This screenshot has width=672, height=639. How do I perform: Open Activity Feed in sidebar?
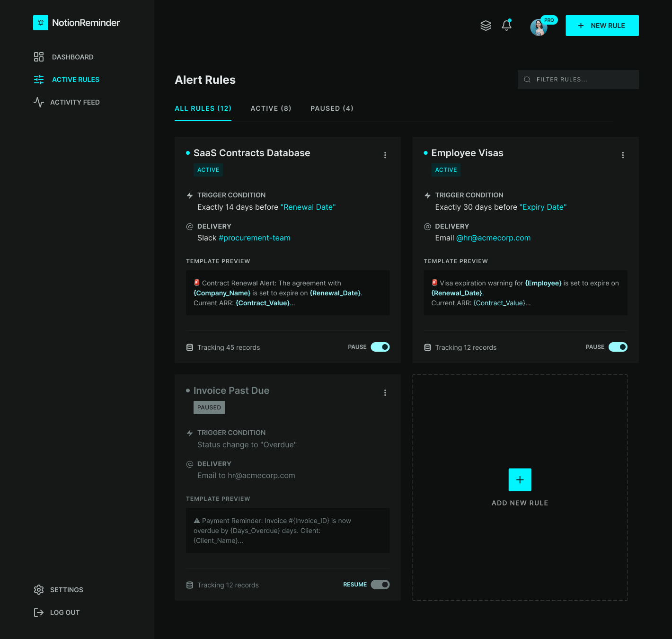pyautogui.click(x=67, y=102)
